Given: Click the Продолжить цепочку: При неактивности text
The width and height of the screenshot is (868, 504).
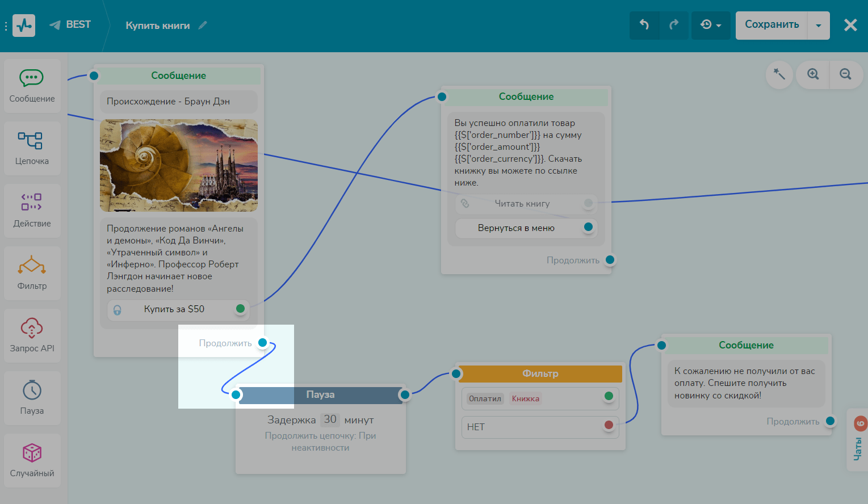Looking at the screenshot, I should 320,442.
